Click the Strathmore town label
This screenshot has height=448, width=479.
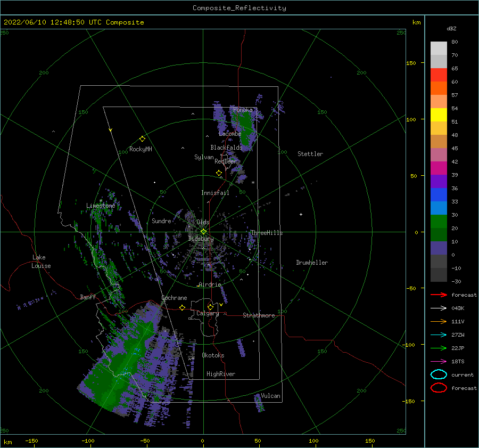click(259, 315)
